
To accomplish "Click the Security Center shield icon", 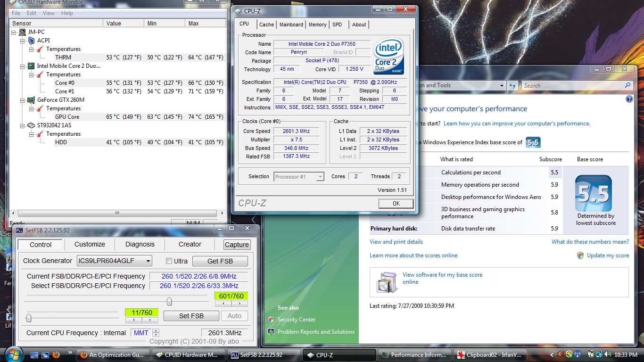I will point(271,320).
